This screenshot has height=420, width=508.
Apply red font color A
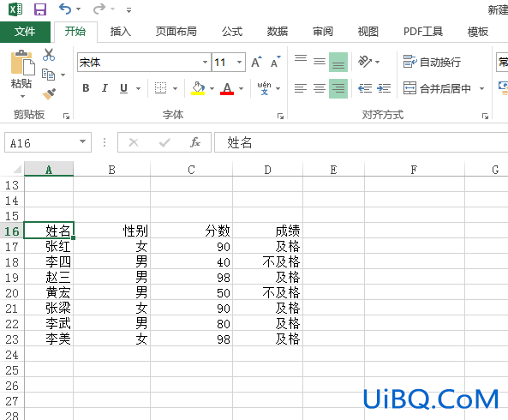pyautogui.click(x=227, y=88)
